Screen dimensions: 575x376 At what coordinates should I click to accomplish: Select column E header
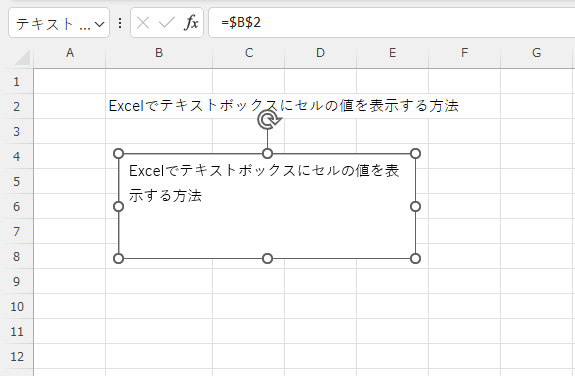pos(392,53)
